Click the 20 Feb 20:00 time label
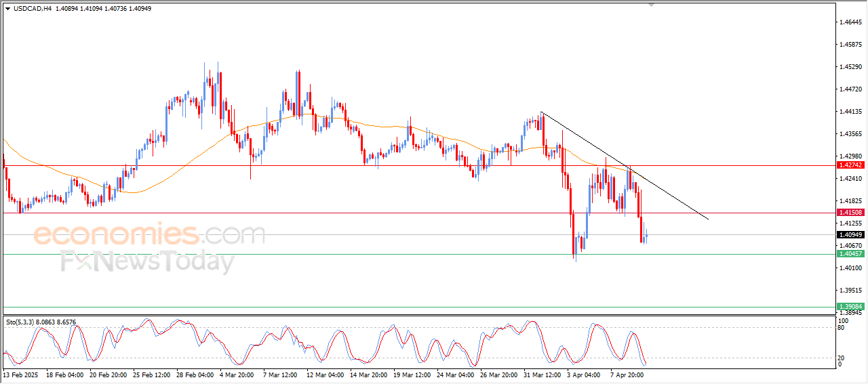This screenshot has height=384, width=868. tap(108, 374)
